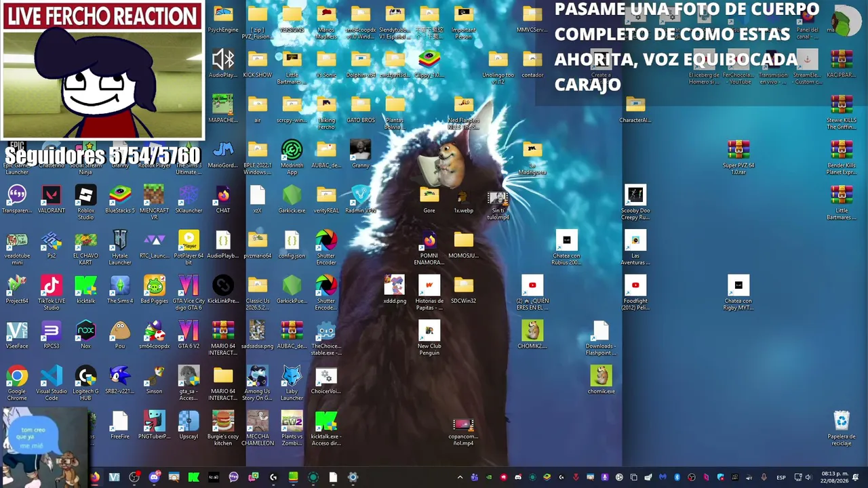The image size is (868, 488).
Task: Select the Pou desktop icon
Action: (120, 335)
